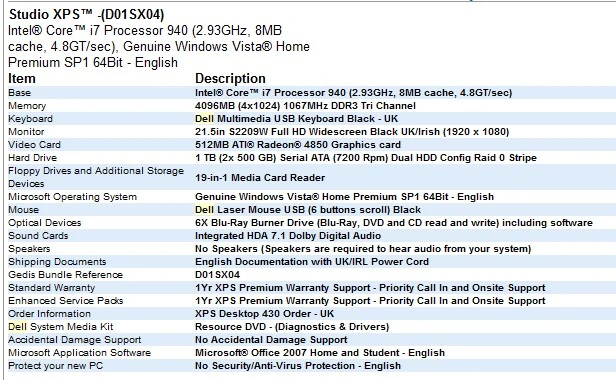The width and height of the screenshot is (616, 380).
Task: Select the 4096MB DDR3 Tri Channel text
Action: (305, 106)
